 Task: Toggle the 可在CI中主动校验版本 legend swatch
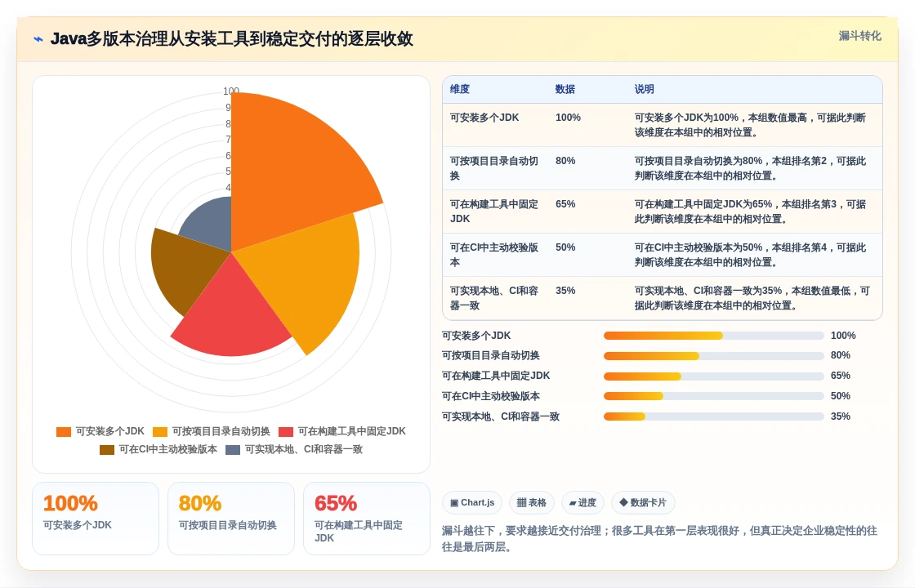(107, 450)
